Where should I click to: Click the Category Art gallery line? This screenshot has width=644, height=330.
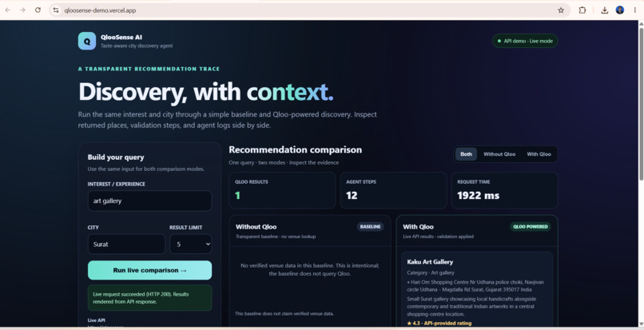[x=431, y=273]
